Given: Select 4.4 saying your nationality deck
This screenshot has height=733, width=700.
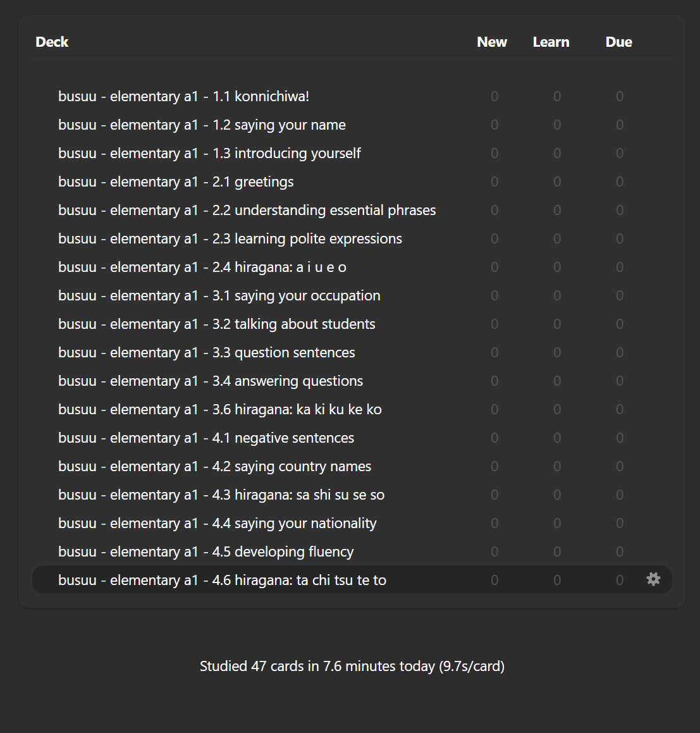Looking at the screenshot, I should click(x=218, y=524).
